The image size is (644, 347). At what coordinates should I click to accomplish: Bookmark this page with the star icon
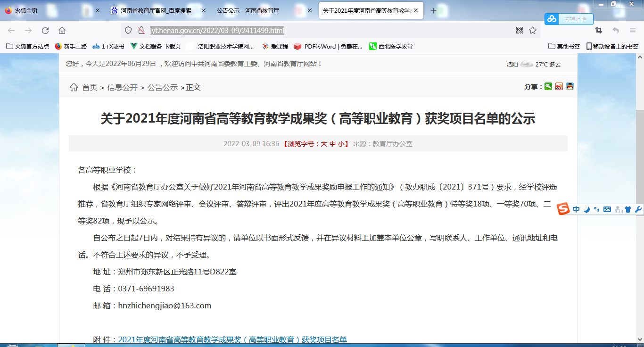point(533,31)
